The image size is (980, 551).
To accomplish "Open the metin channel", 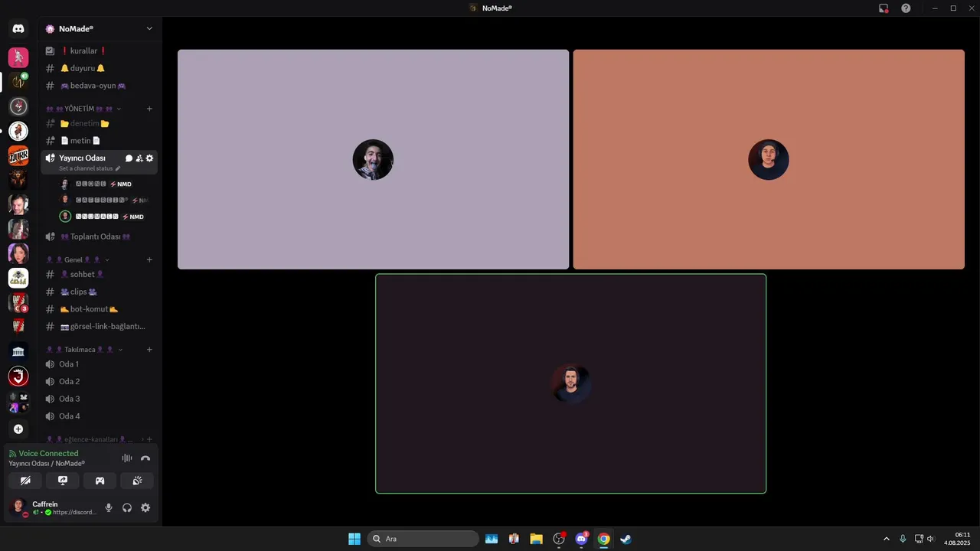I will [x=100, y=141].
